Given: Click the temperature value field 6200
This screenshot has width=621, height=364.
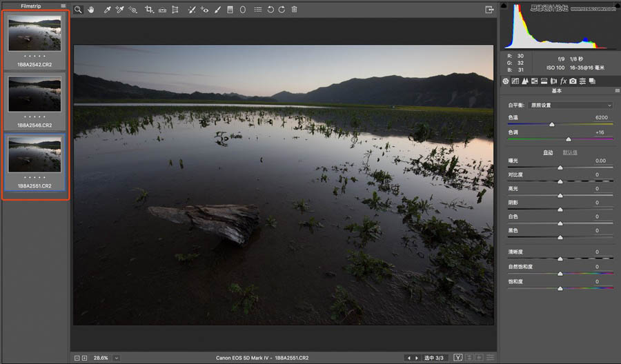Looking at the screenshot, I should tap(601, 117).
